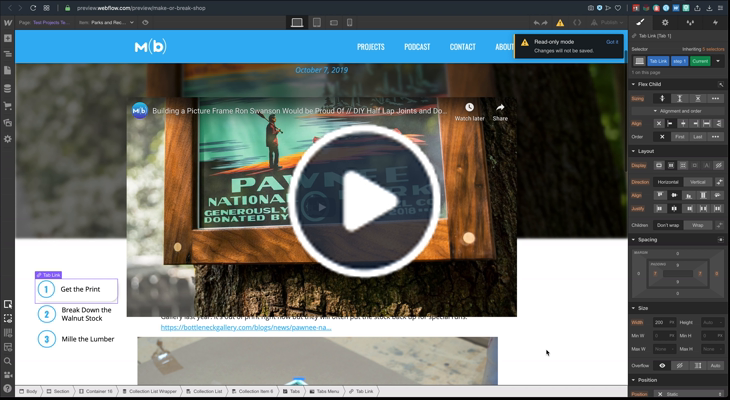This screenshot has width=730, height=400.
Task: Open the Position type dropdown
Action: point(688,394)
